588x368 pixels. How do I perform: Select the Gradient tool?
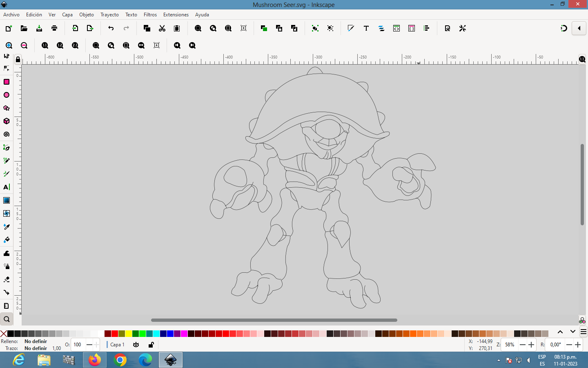coord(7,200)
